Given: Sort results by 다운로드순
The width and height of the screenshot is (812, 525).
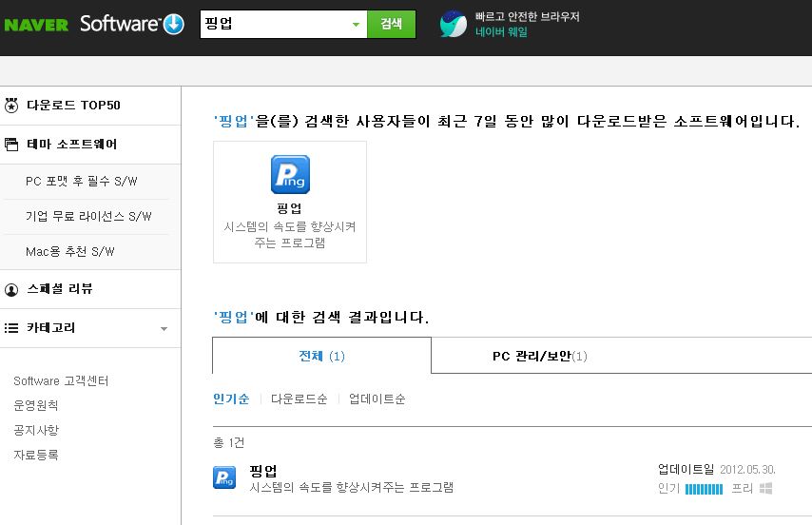Looking at the screenshot, I should 299,399.
